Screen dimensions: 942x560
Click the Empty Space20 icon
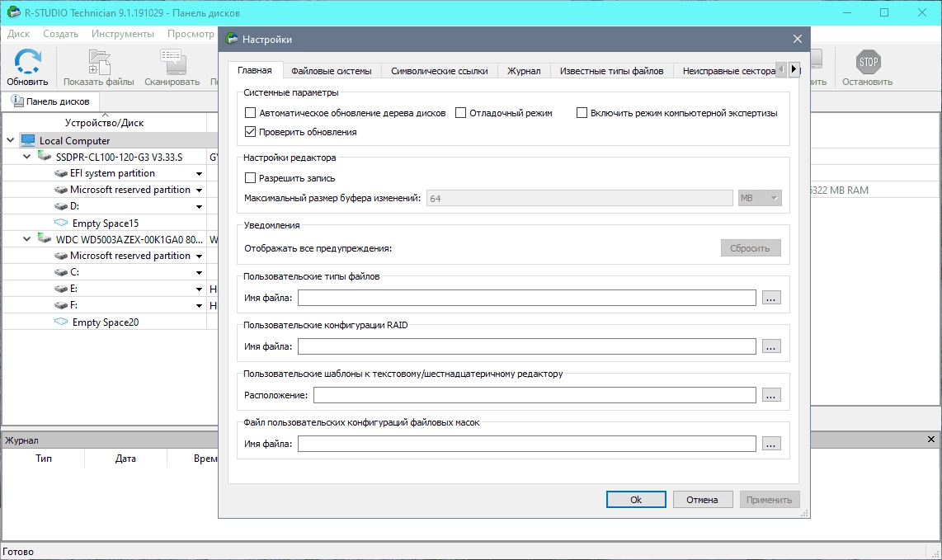coord(61,322)
